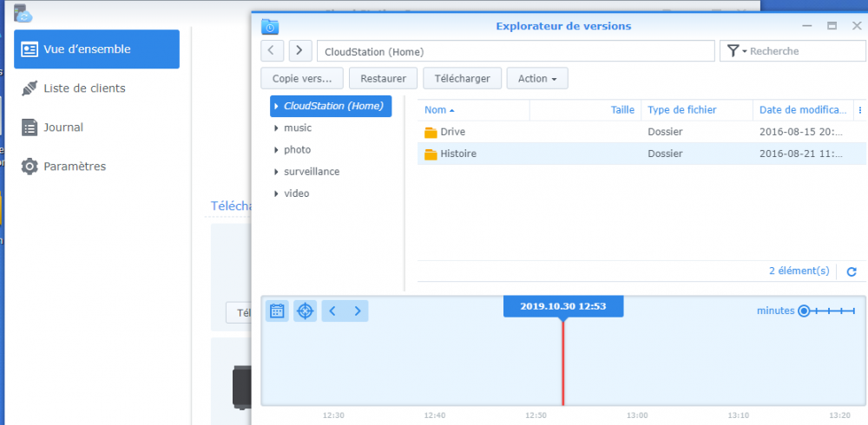
Task: Open the Action dropdown menu
Action: (x=537, y=79)
